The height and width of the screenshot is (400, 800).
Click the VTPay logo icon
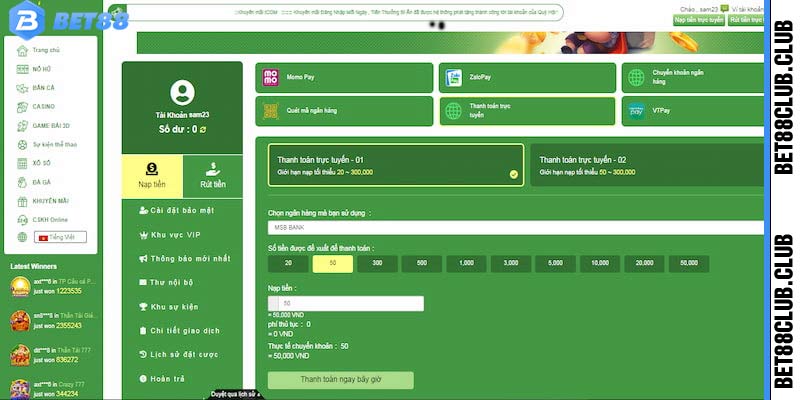click(x=636, y=111)
